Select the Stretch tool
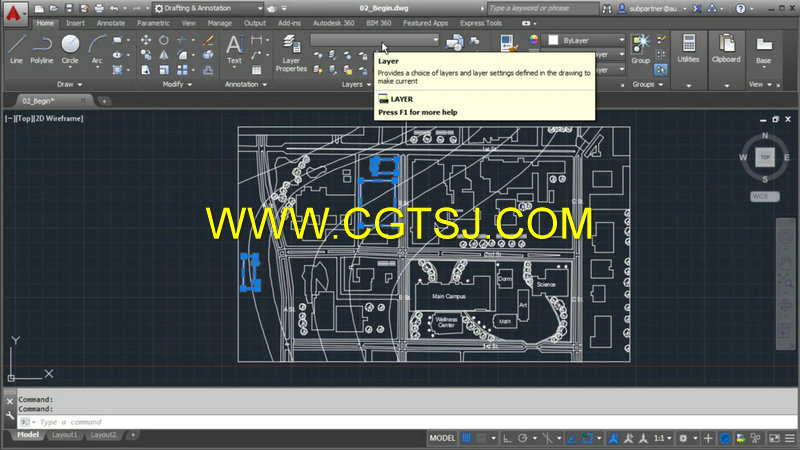Image resolution: width=800 pixels, height=450 pixels. [x=146, y=70]
